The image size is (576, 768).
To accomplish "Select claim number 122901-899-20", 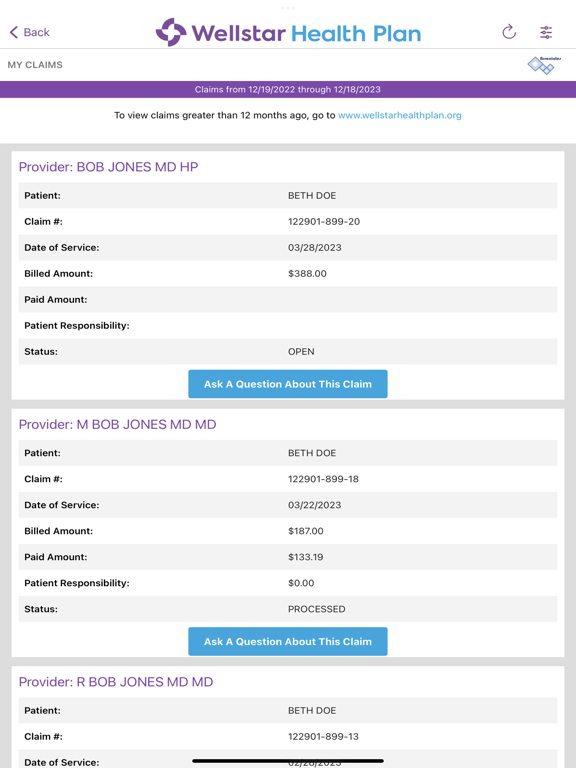I will (324, 222).
